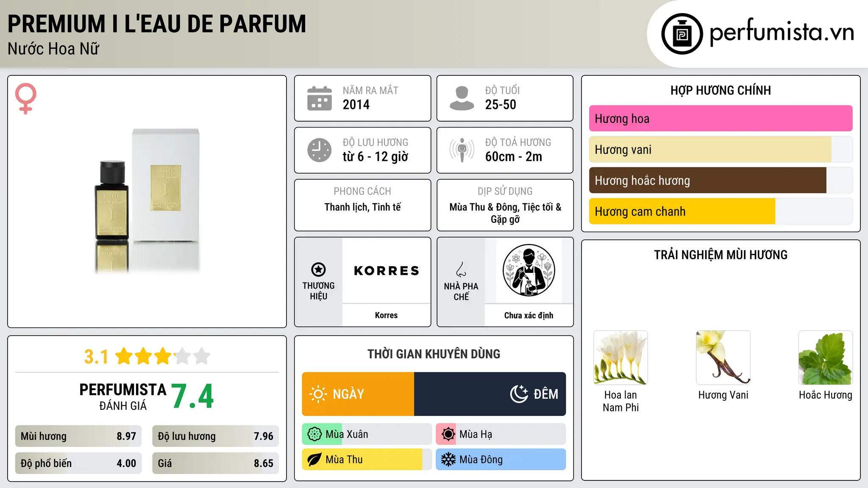Click the Hương Vani note label
This screenshot has height=488, width=868.
(x=723, y=395)
